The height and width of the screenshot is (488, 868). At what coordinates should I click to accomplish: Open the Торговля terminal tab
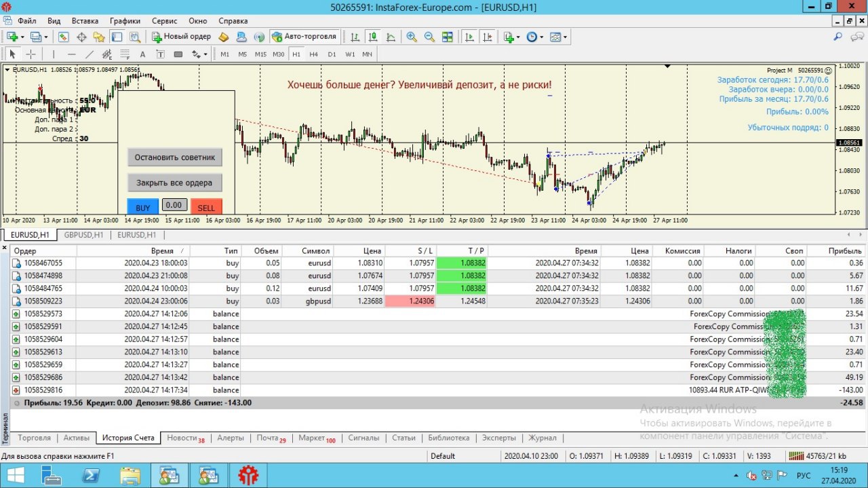[34, 438]
